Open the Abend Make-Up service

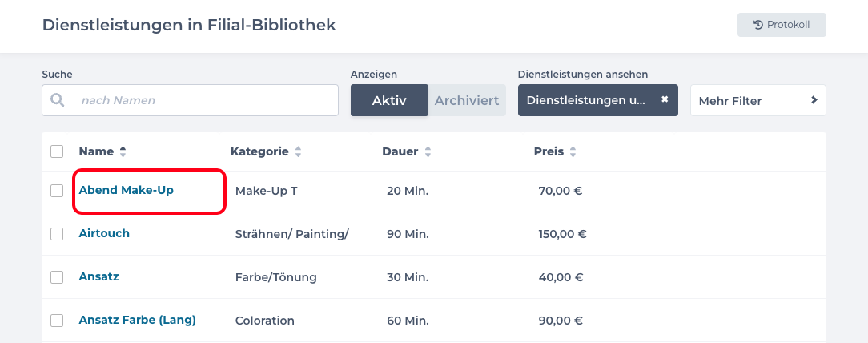(x=126, y=190)
